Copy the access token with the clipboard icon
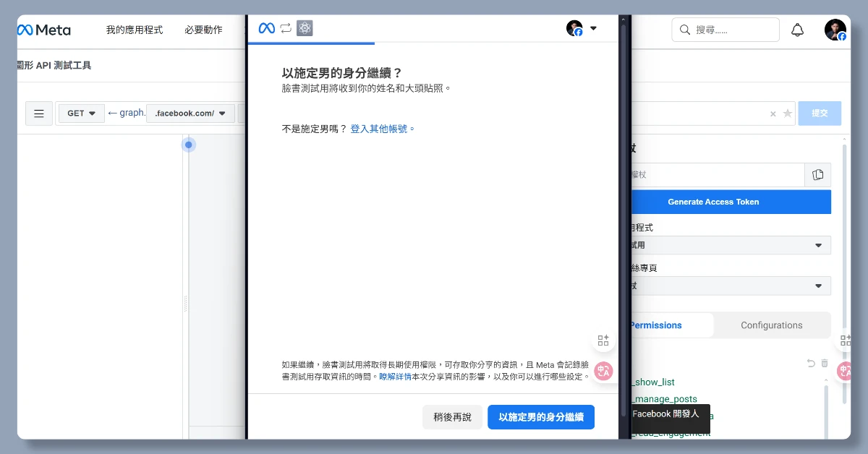868x454 pixels. coord(818,175)
